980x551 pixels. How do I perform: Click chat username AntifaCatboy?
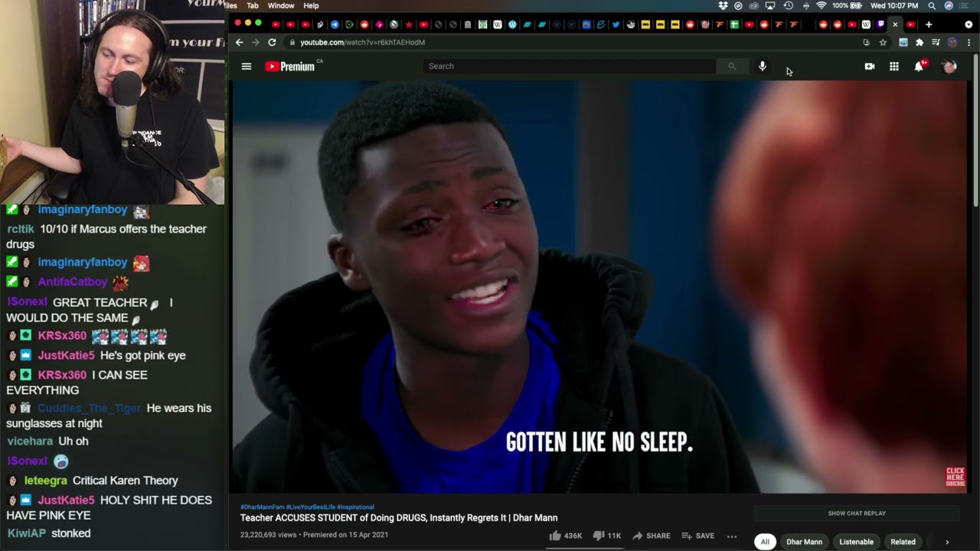click(x=73, y=282)
